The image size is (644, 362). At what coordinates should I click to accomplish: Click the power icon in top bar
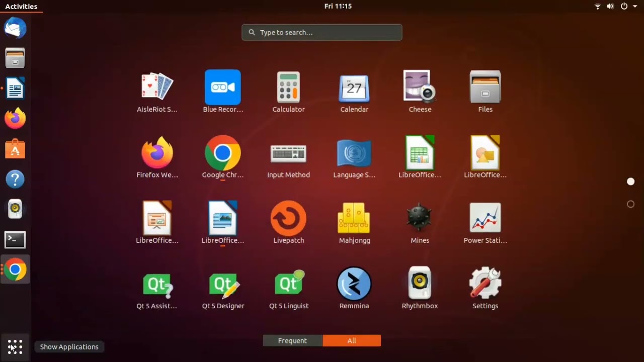(x=624, y=7)
